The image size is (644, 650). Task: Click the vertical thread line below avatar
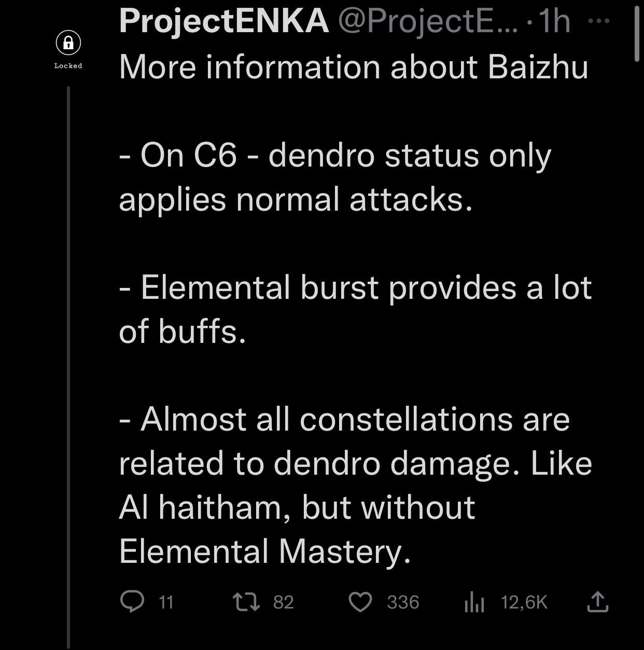pos(68,363)
